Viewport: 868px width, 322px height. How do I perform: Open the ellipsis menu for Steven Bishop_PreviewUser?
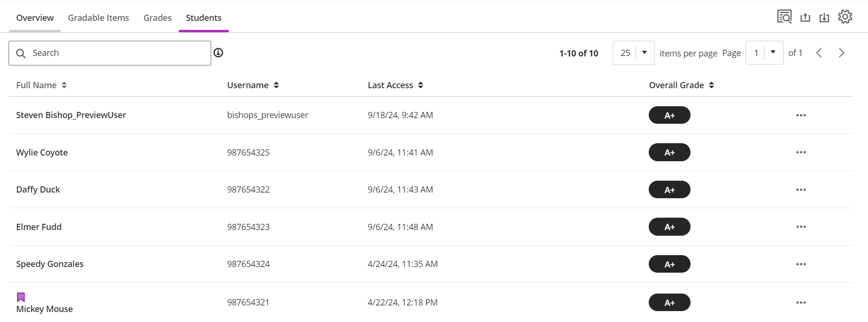(x=801, y=115)
